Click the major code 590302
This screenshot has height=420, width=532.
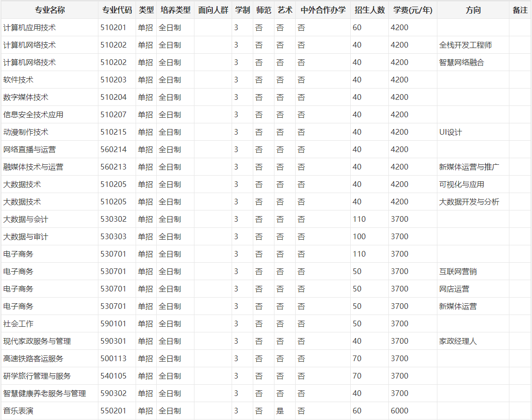click(113, 393)
